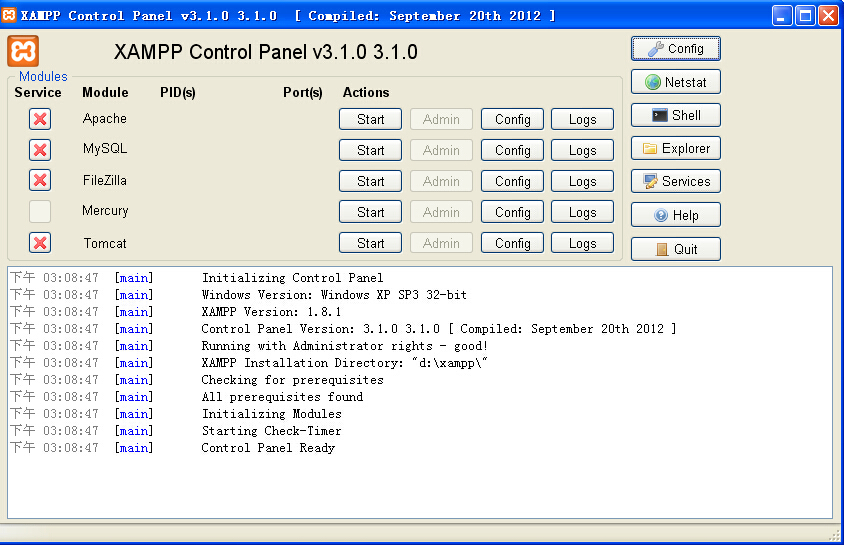Toggle the Tomcat service install checkbox
844x545 pixels.
40,243
